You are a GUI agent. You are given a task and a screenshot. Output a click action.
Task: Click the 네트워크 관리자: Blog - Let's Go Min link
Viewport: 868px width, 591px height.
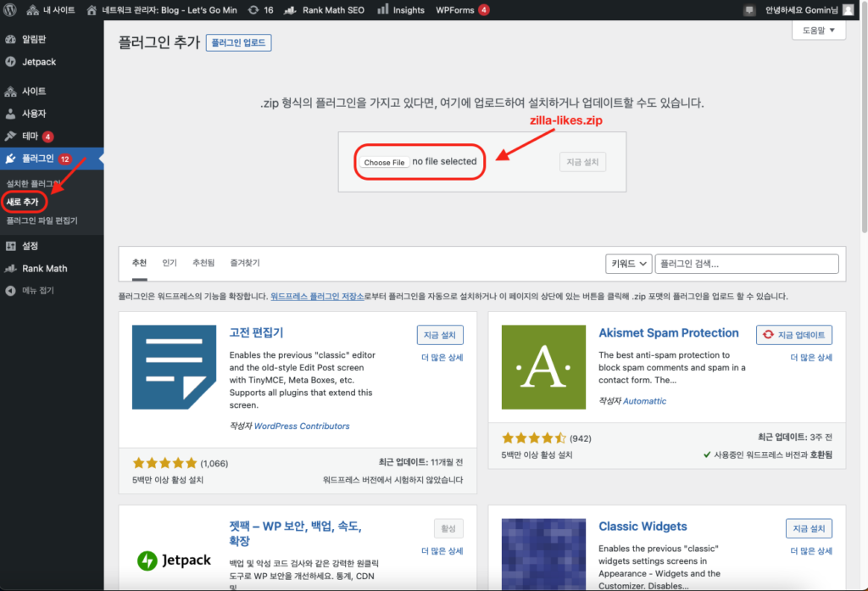[170, 10]
